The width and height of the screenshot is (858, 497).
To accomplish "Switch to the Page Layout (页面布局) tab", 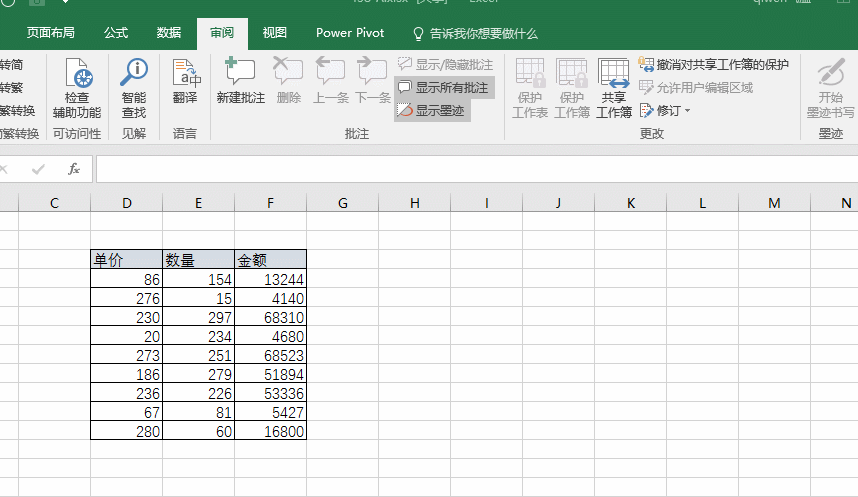I will click(50, 33).
